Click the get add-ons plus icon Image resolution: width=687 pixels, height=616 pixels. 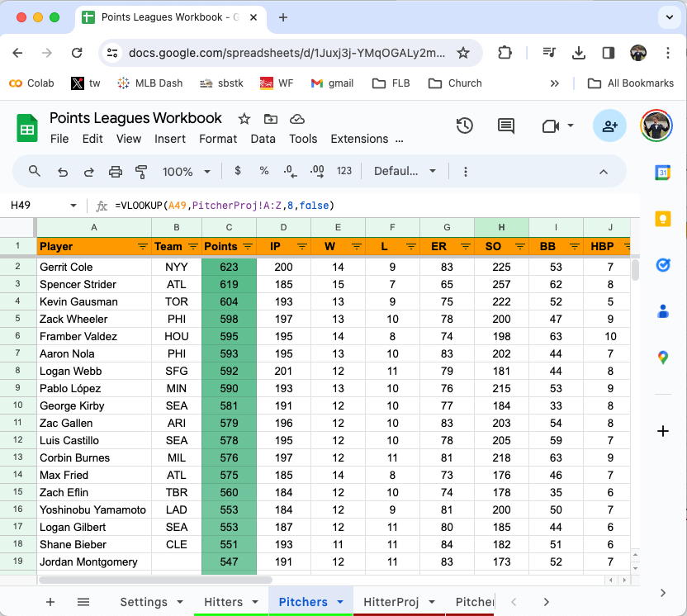tap(663, 431)
